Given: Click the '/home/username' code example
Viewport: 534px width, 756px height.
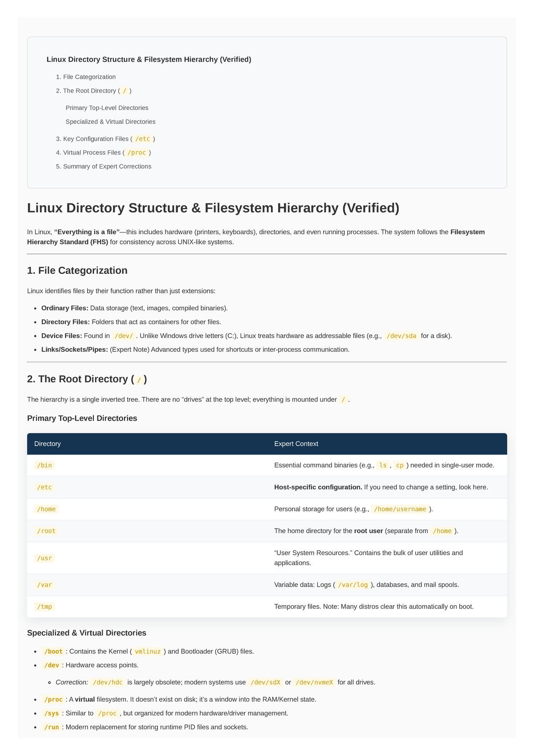Looking at the screenshot, I should [x=400, y=509].
